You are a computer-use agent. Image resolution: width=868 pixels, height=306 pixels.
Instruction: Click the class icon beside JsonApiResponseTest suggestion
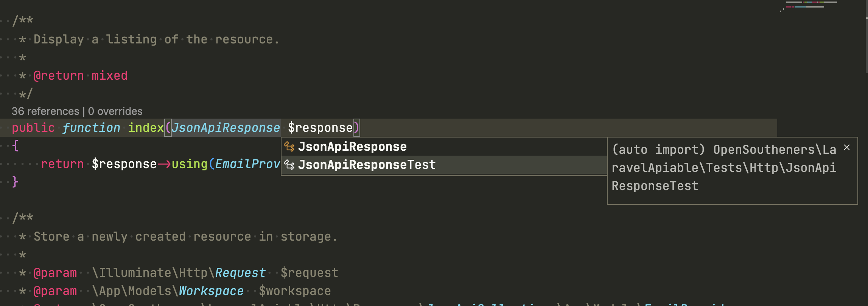coord(289,165)
